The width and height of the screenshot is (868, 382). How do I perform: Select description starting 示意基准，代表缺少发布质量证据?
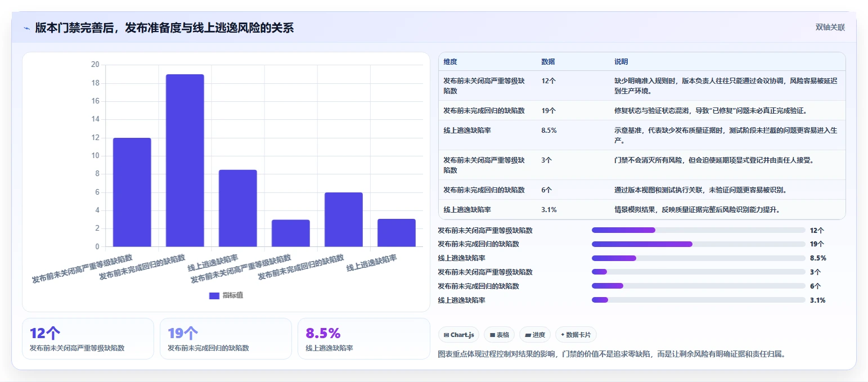click(726, 135)
